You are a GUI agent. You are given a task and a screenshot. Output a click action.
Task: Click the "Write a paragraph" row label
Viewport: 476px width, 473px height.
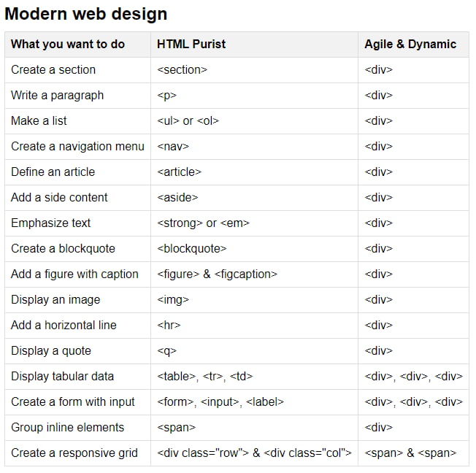(x=58, y=95)
